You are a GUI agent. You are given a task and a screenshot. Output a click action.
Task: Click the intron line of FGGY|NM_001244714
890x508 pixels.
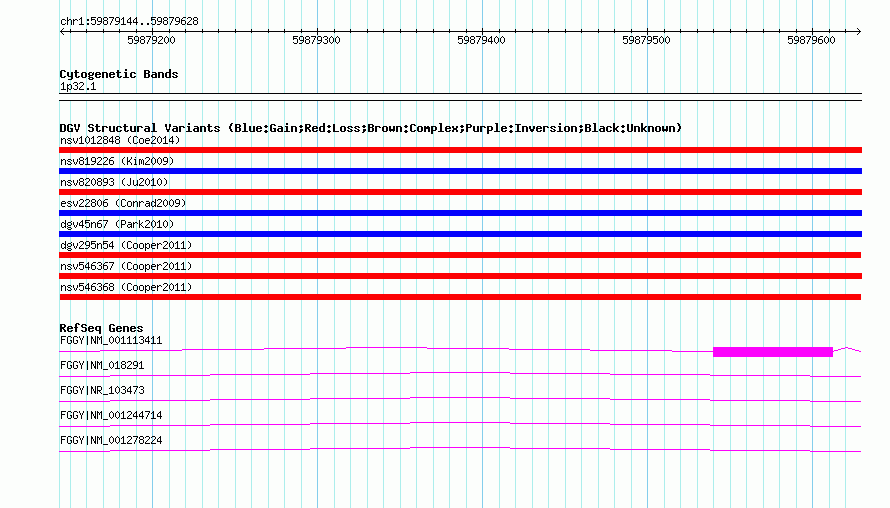point(460,423)
